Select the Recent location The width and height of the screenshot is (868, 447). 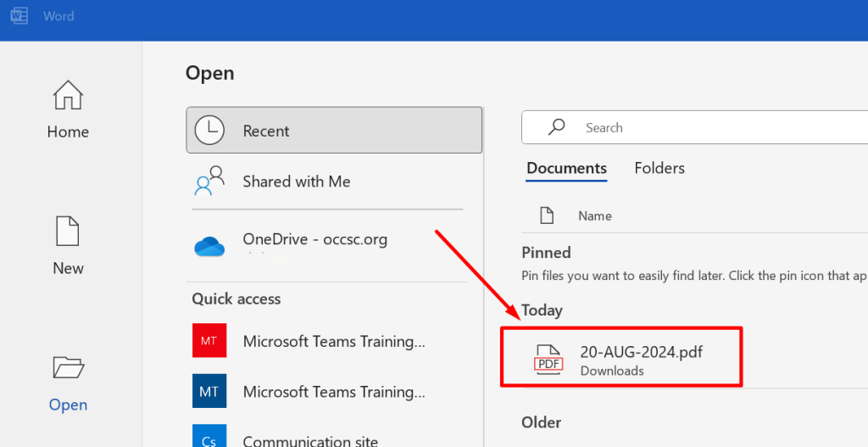point(334,130)
